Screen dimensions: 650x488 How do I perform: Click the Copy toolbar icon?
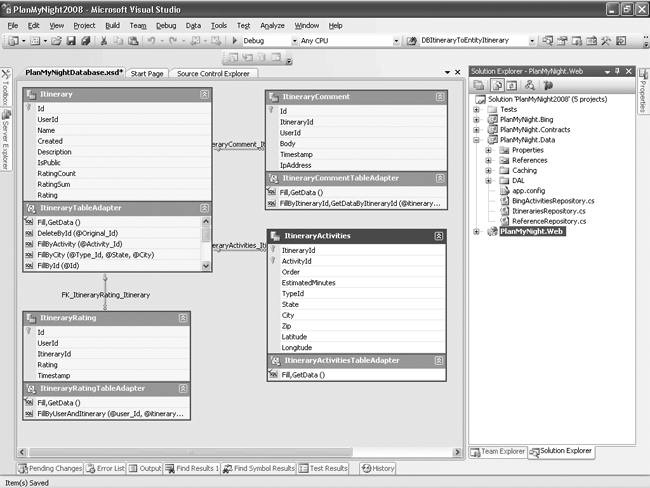coord(118,41)
